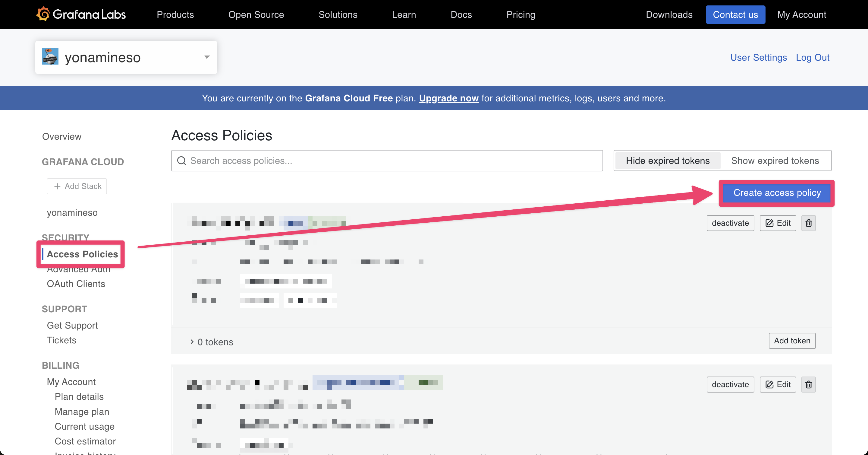Open the yonamineso organization dropdown arrow

(207, 57)
